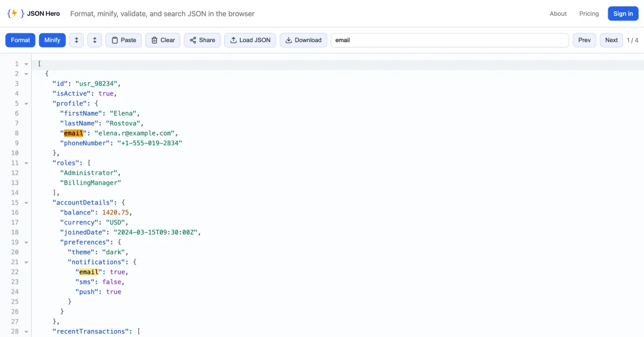644x337 pixels.
Task: Click the highlighted "email" key on line 22
Action: coord(89,272)
